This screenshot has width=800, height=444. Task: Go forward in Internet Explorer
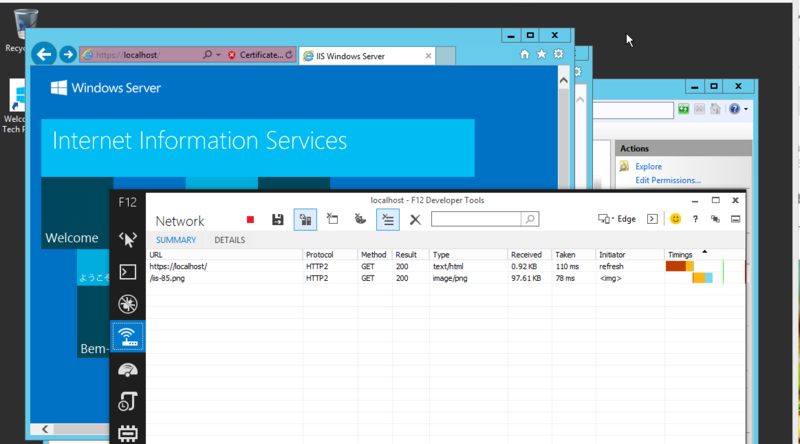(67, 54)
